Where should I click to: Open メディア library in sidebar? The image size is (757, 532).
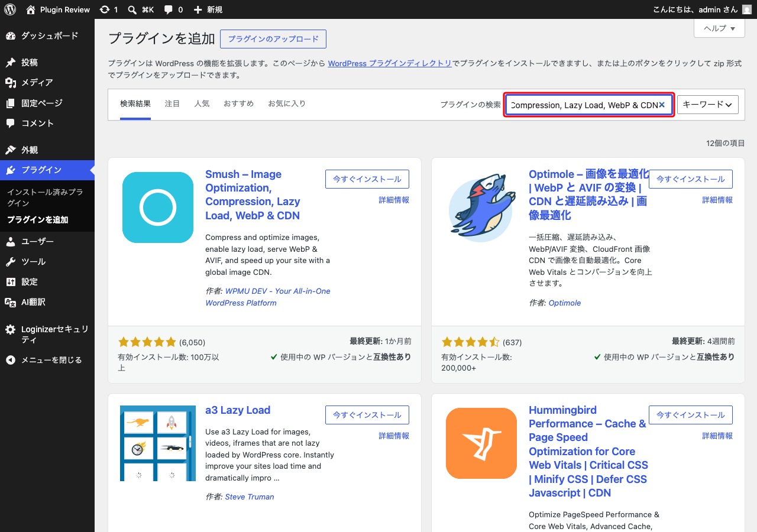pyautogui.click(x=47, y=83)
